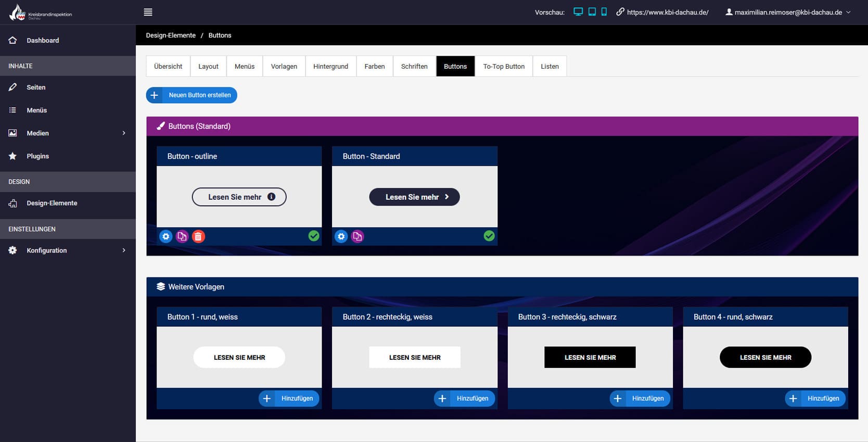868x442 pixels.
Task: Delete Button - outline with the trash icon
Action: (x=198, y=236)
